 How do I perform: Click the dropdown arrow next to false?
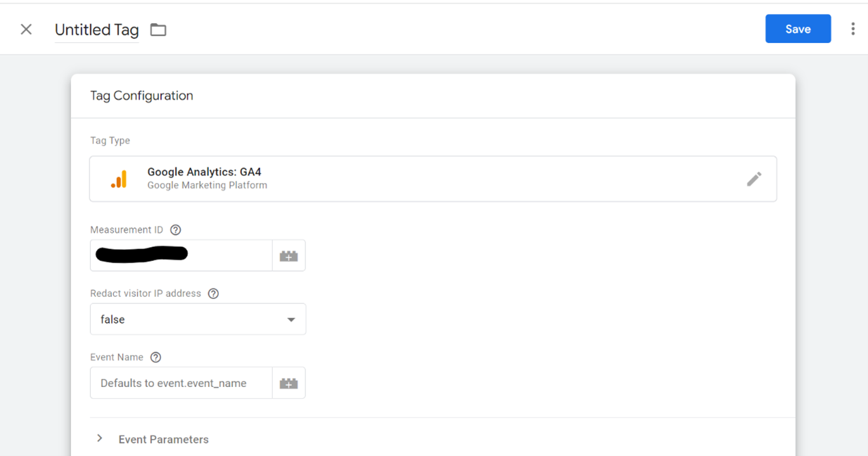(x=291, y=320)
